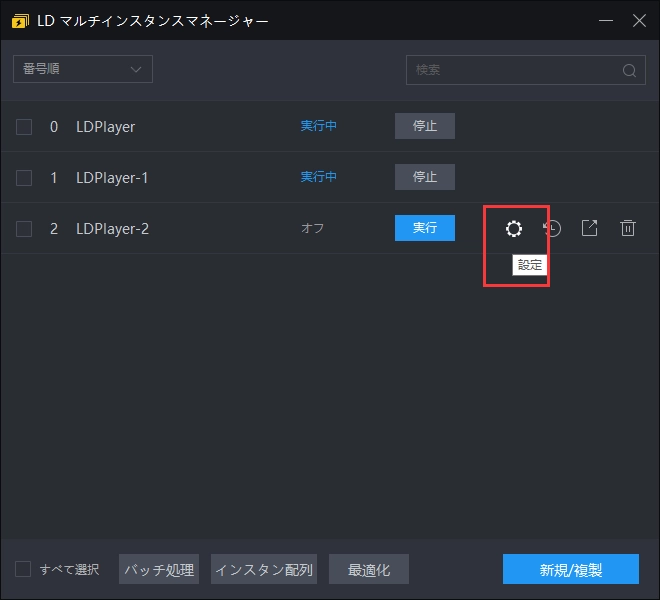Open the 番号順 sort dropdown
Viewport: 660px width, 600px height.
[x=83, y=69]
